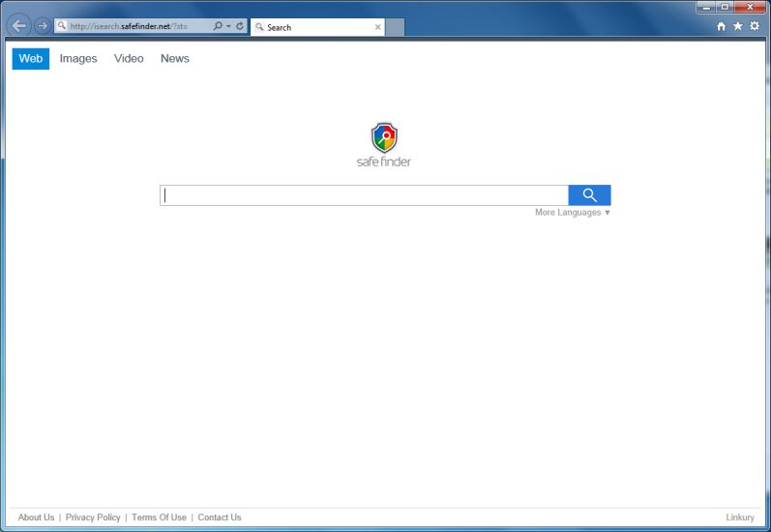Open a new blank tab
771x532 pixels.
click(395, 27)
